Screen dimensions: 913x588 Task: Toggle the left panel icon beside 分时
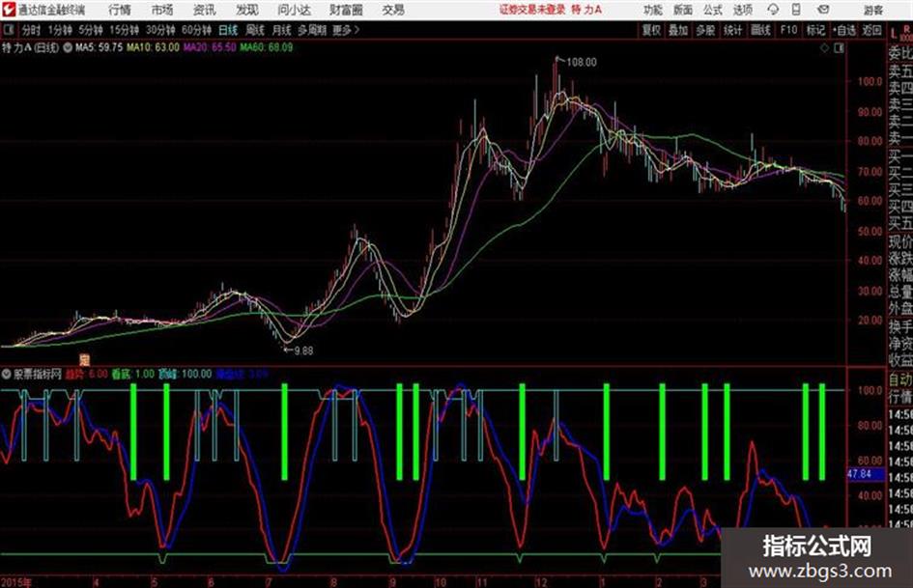pyautogui.click(x=8, y=30)
